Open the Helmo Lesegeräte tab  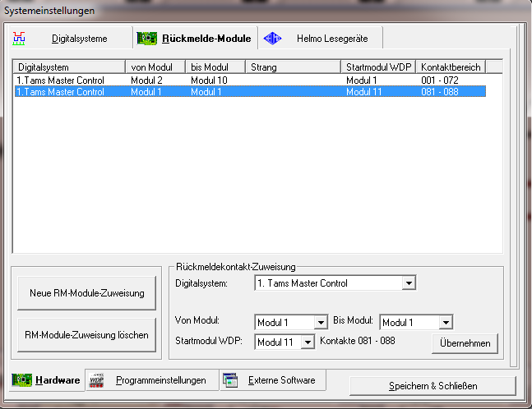(321, 38)
